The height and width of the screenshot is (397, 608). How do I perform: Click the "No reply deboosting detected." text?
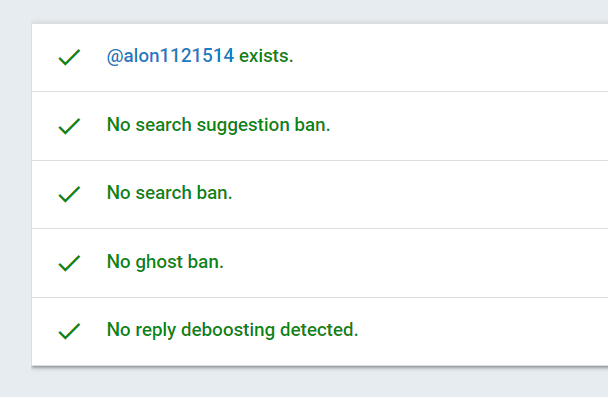pyautogui.click(x=232, y=330)
